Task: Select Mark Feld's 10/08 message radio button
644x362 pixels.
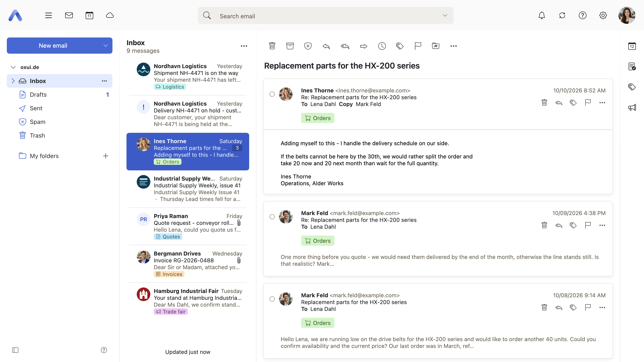Action: (272, 299)
